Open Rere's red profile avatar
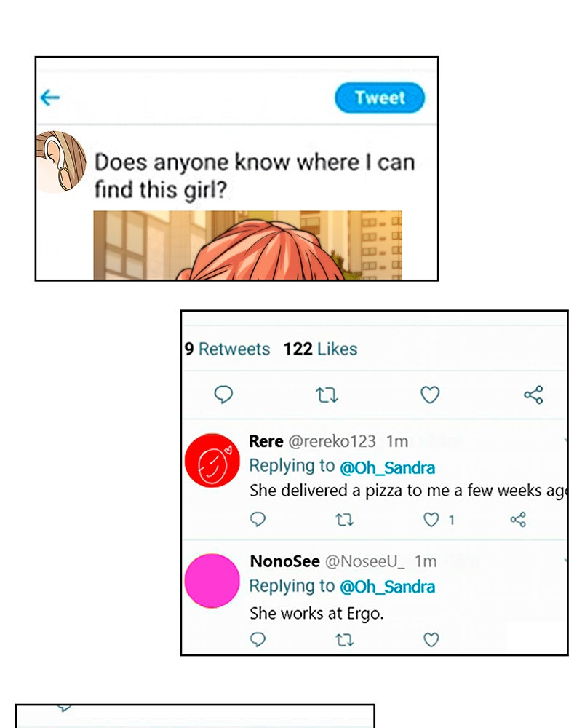 pos(212,462)
